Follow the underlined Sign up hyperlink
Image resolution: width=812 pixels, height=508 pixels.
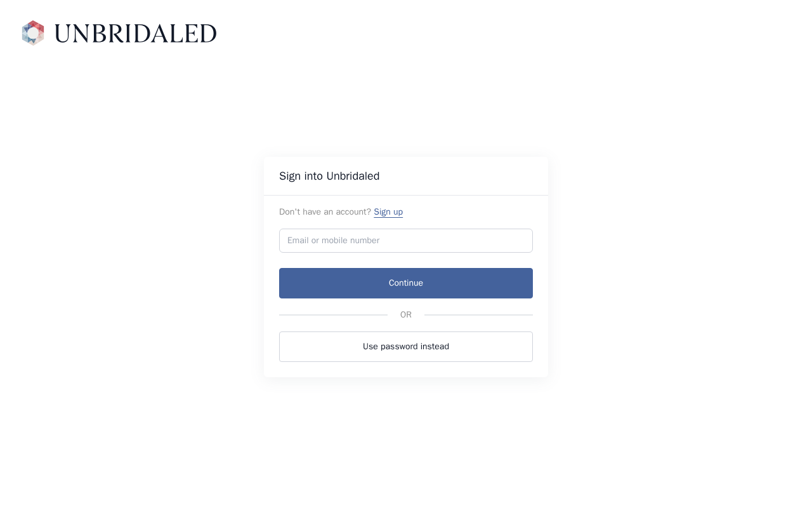pyautogui.click(x=388, y=212)
